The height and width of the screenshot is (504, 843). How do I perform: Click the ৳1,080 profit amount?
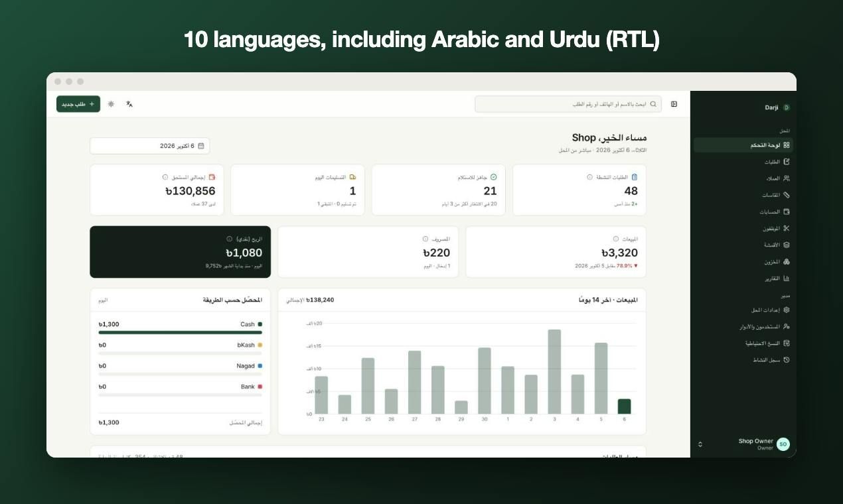(244, 253)
